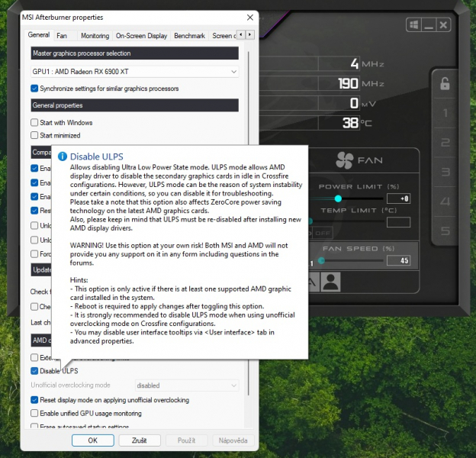This screenshot has height=458, width=476.
Task: Click the fan speed value field showing 45
Action: pos(398,260)
